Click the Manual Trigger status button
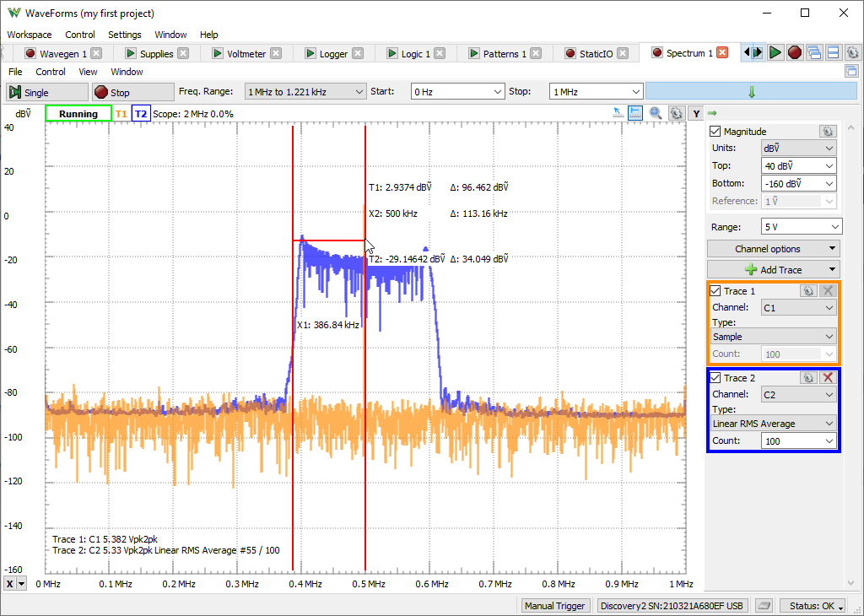Viewport: 864px width, 616px height. pos(555,606)
